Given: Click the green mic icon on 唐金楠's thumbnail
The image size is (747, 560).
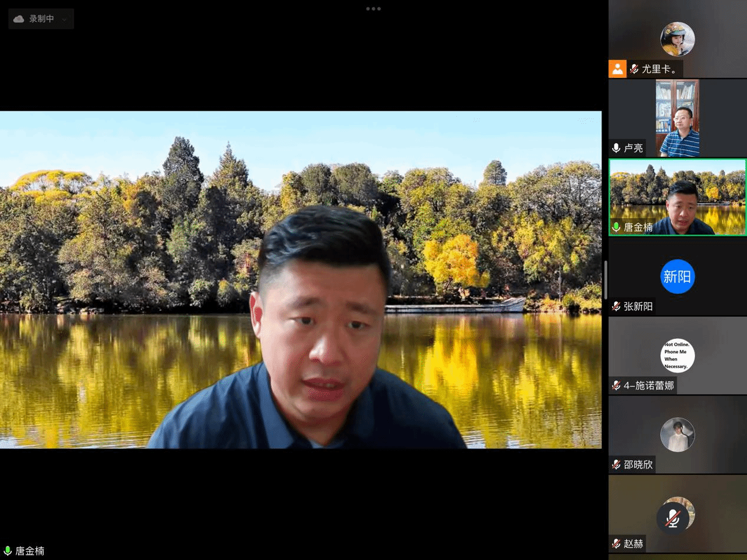Looking at the screenshot, I should 616,227.
